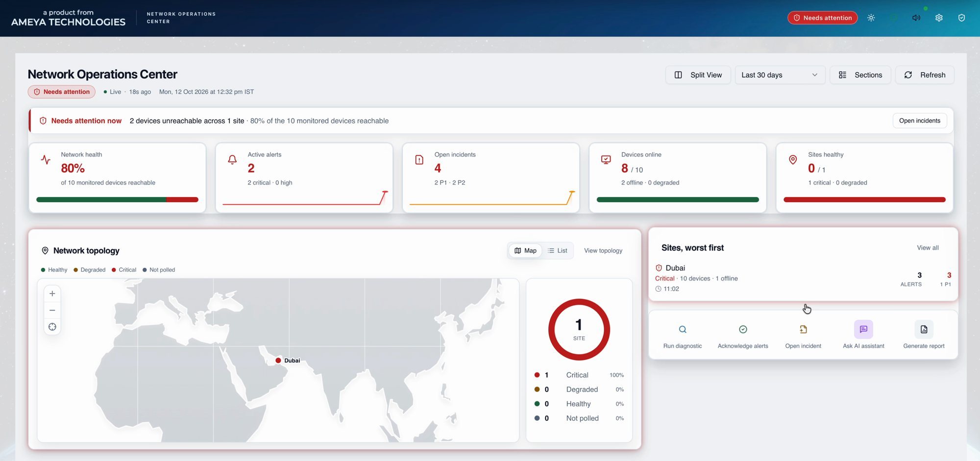Image resolution: width=980 pixels, height=461 pixels.
Task: Click the Live status indicator
Action: click(x=112, y=92)
